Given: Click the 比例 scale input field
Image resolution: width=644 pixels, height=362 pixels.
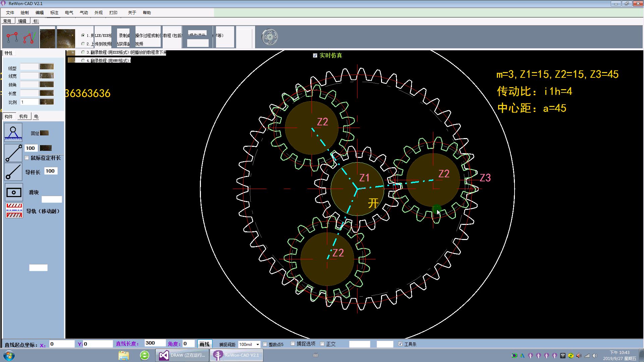Looking at the screenshot, I should [30, 102].
